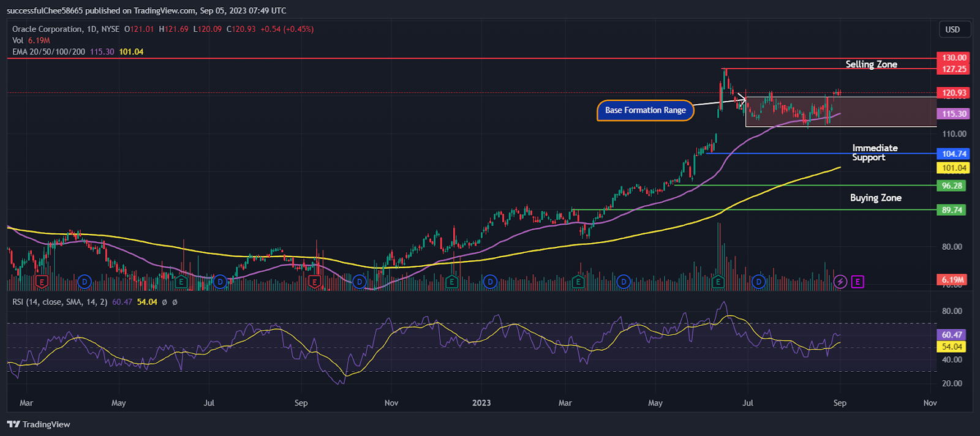Click the 130.00 red price label

point(954,58)
